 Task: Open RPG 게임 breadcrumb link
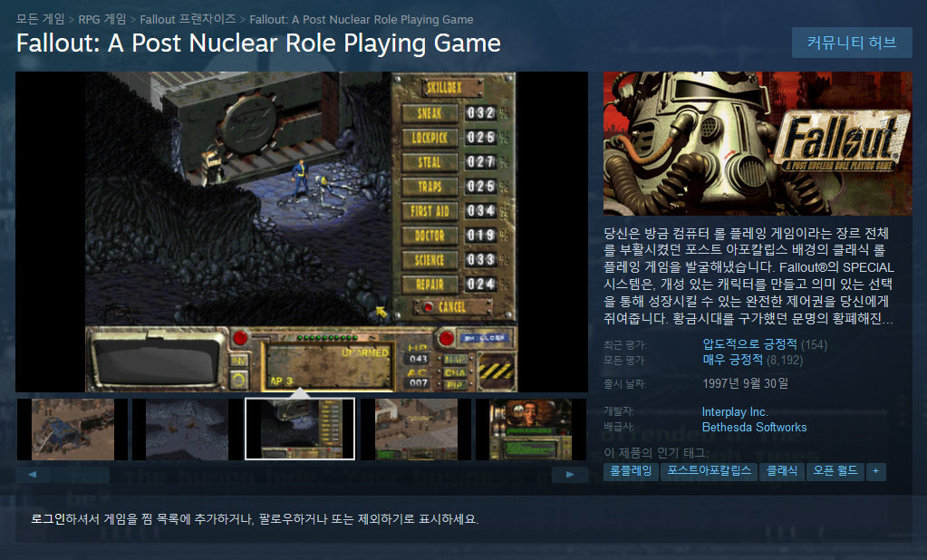(x=102, y=20)
